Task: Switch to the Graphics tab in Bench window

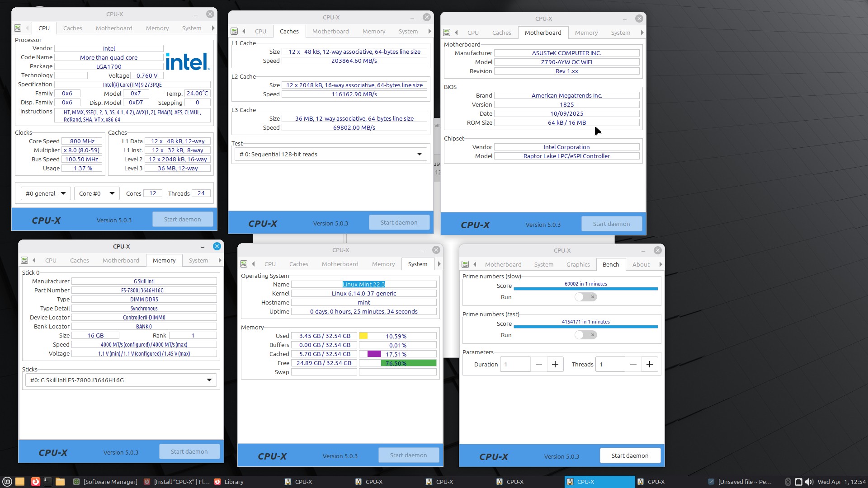Action: pos(578,264)
